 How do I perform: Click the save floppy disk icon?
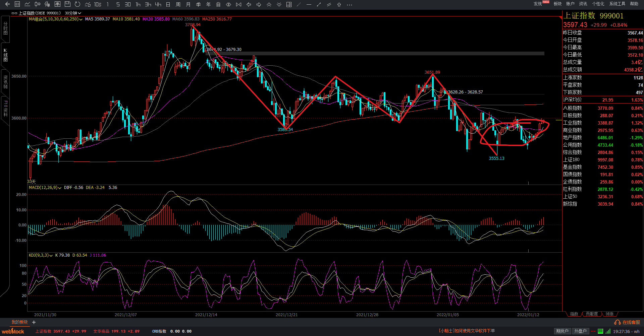67,4
